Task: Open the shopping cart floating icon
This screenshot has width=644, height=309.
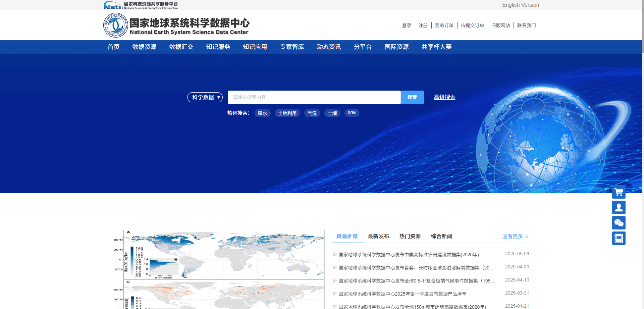Action: 619,192
